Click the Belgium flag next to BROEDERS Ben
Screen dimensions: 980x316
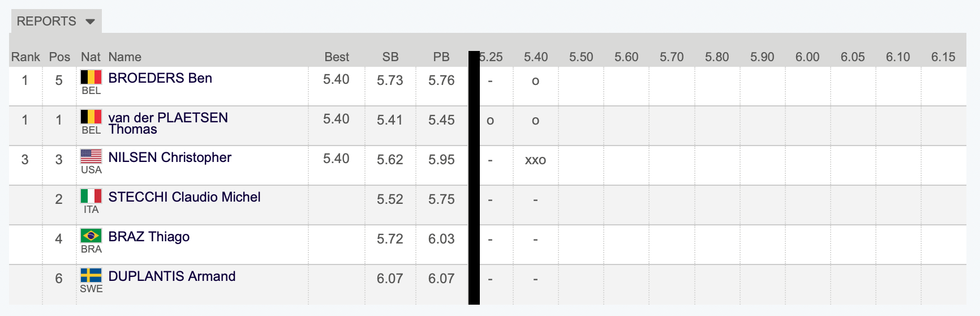(91, 76)
